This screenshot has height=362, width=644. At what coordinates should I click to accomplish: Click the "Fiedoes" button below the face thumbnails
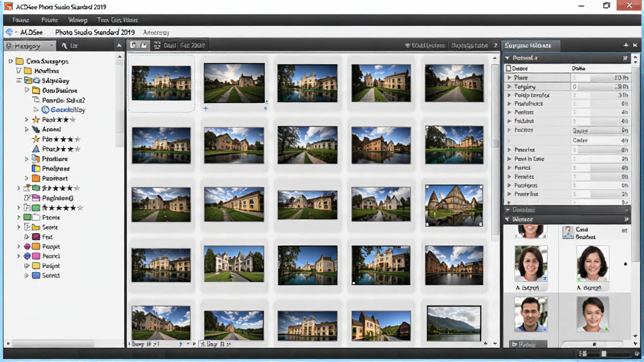point(528,345)
